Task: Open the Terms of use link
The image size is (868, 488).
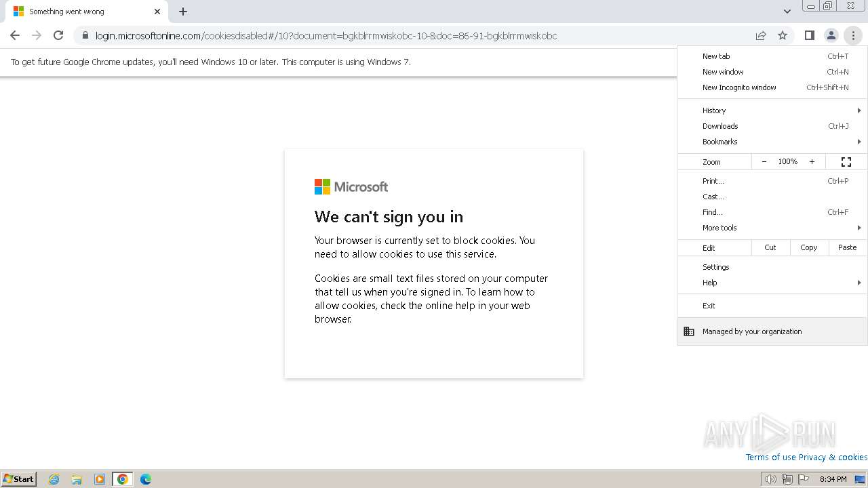Action: (770, 457)
